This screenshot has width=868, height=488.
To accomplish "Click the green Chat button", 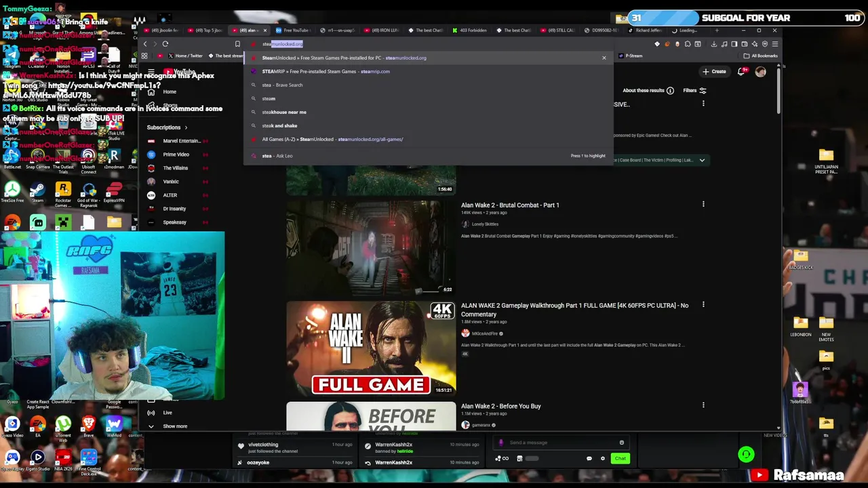I will click(x=620, y=459).
